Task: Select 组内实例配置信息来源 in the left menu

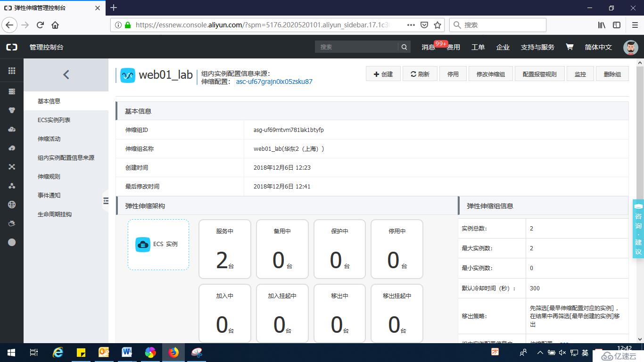Action: click(x=66, y=157)
